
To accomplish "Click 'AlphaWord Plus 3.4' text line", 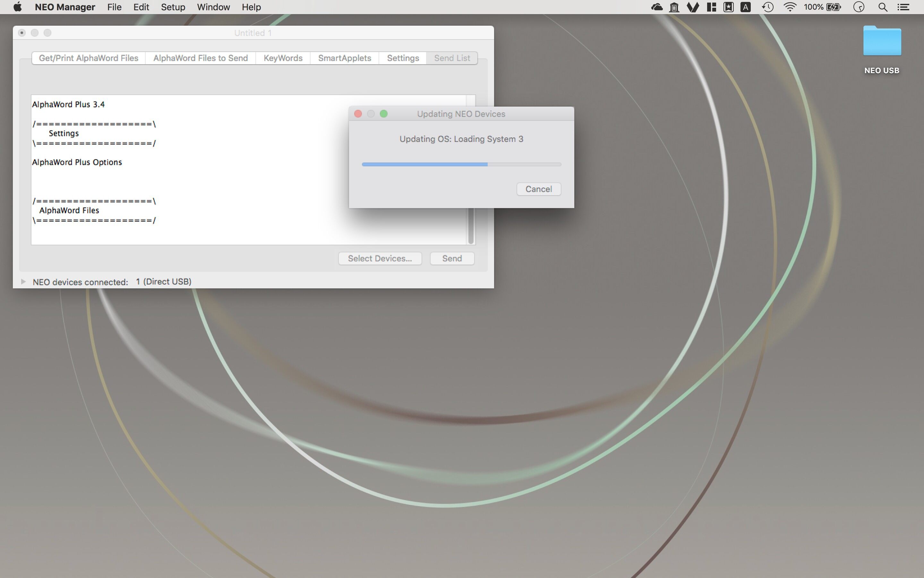I will 68,104.
